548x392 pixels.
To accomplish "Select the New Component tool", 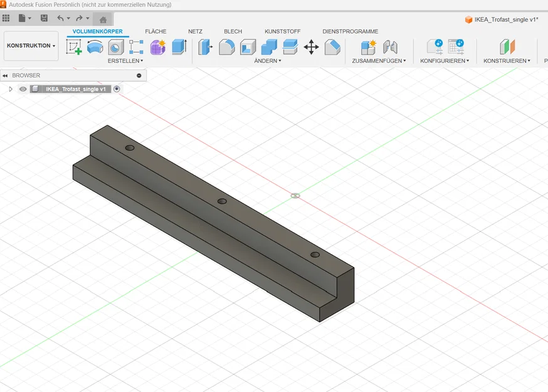I will (368, 47).
